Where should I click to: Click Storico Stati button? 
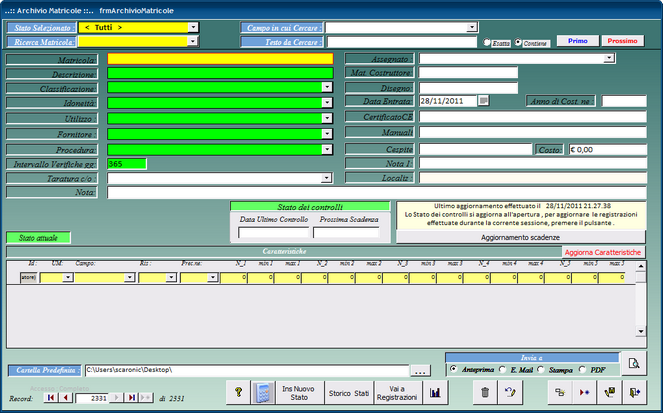point(349,393)
